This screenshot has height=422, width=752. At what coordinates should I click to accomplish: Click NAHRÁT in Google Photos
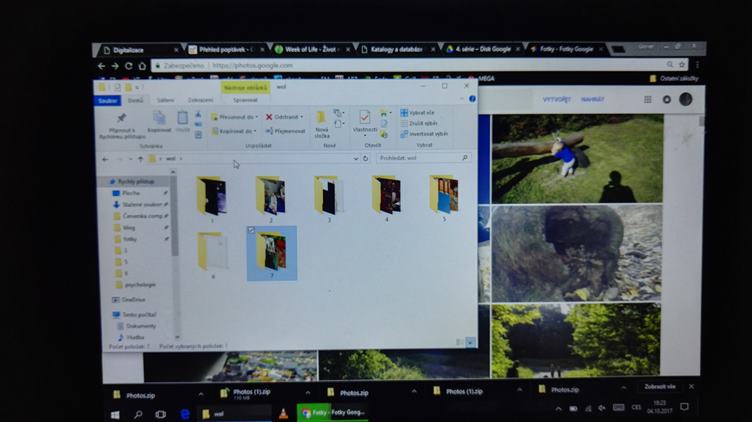(x=592, y=100)
